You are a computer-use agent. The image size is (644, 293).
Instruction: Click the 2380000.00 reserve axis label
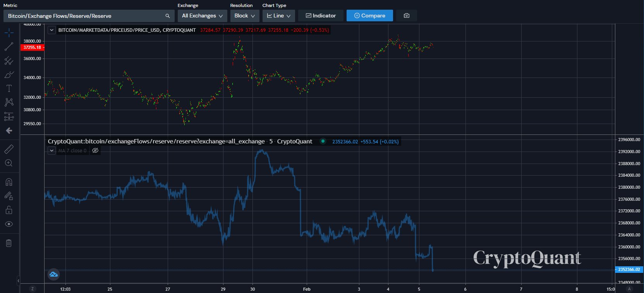tap(629, 187)
